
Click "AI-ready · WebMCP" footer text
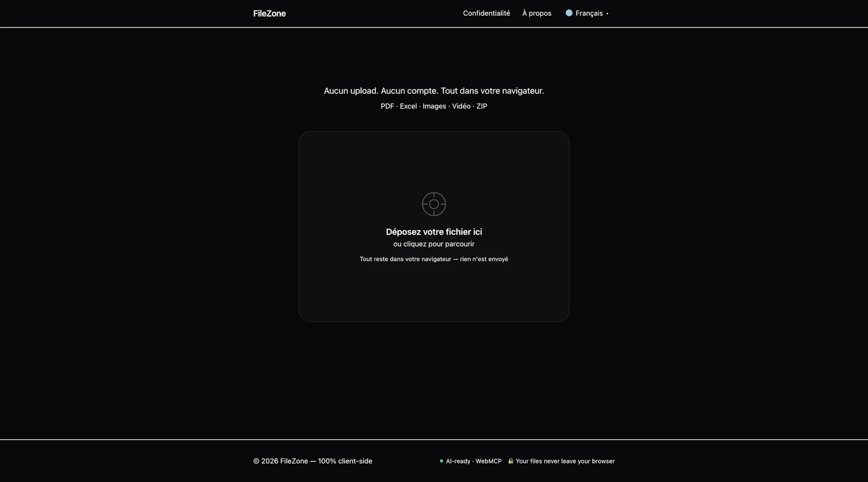click(x=474, y=461)
